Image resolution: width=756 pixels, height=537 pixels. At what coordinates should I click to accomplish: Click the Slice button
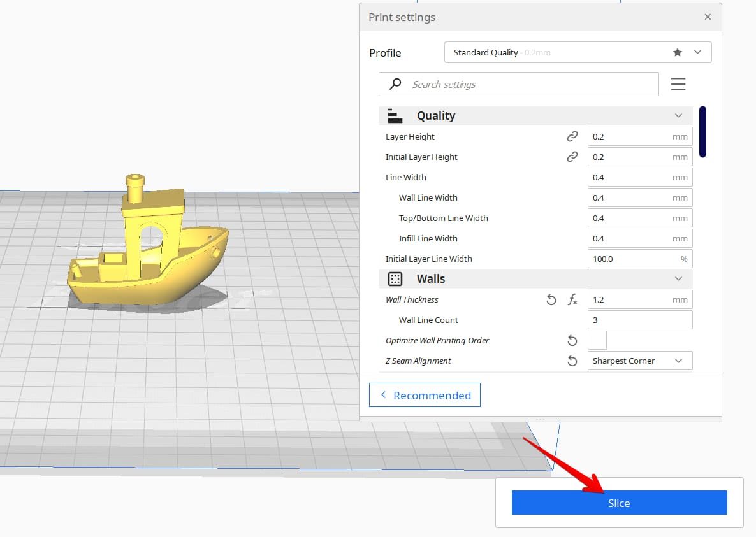(619, 503)
